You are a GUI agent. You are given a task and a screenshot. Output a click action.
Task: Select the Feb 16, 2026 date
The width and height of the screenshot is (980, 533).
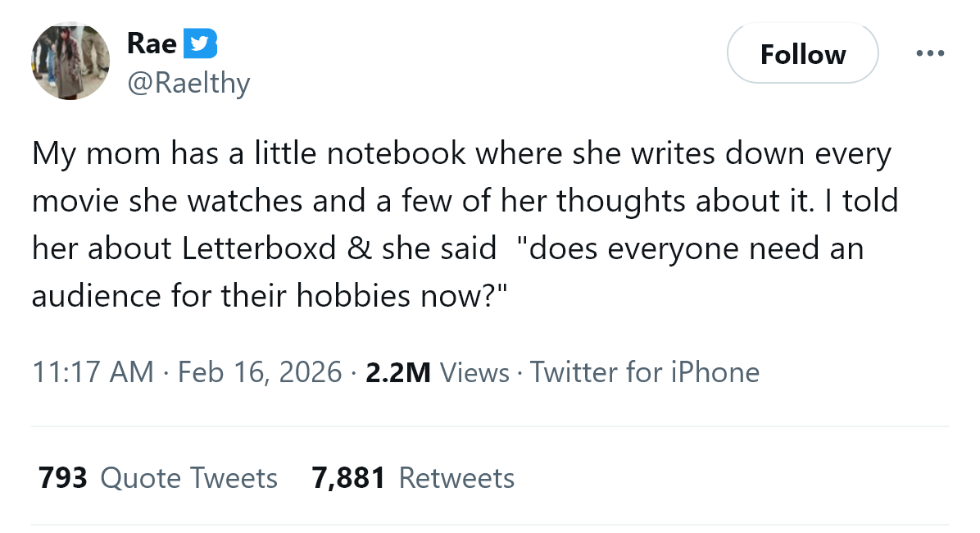coord(259,372)
